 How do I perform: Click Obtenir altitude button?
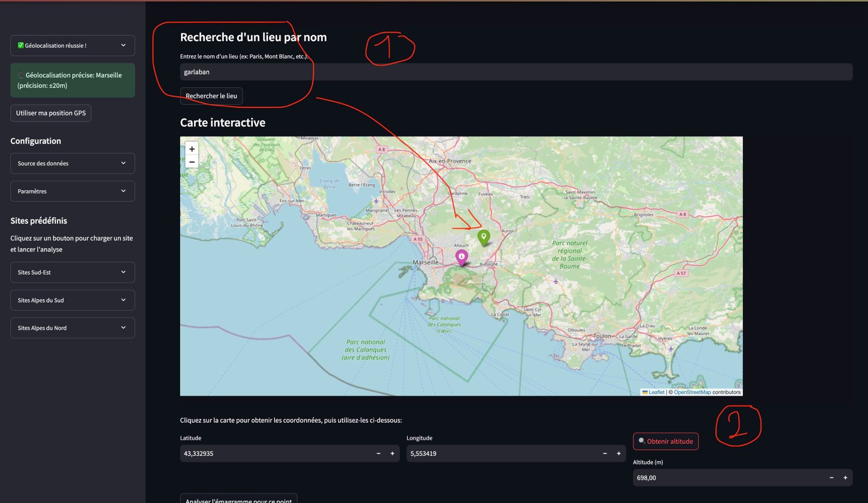[x=665, y=441]
